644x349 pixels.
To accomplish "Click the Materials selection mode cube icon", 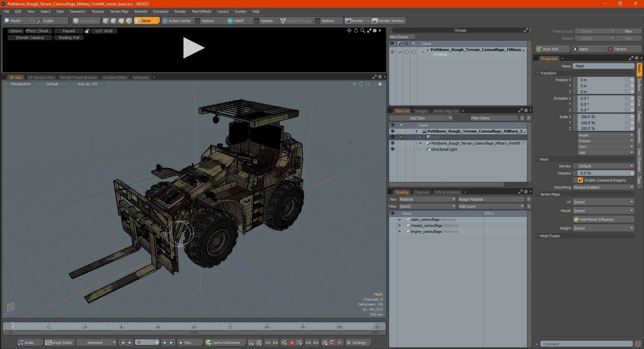I will pyautogui.click(x=129, y=21).
